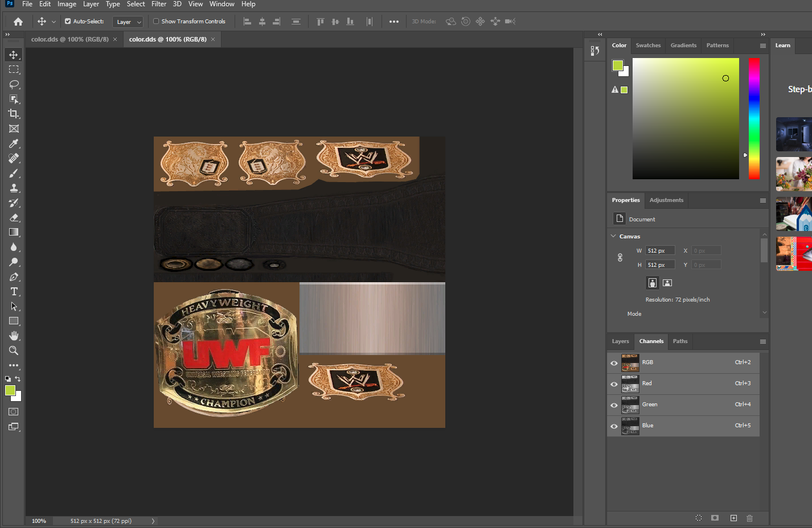This screenshot has height=528, width=812.
Task: Select the Eraser tool
Action: 14,217
